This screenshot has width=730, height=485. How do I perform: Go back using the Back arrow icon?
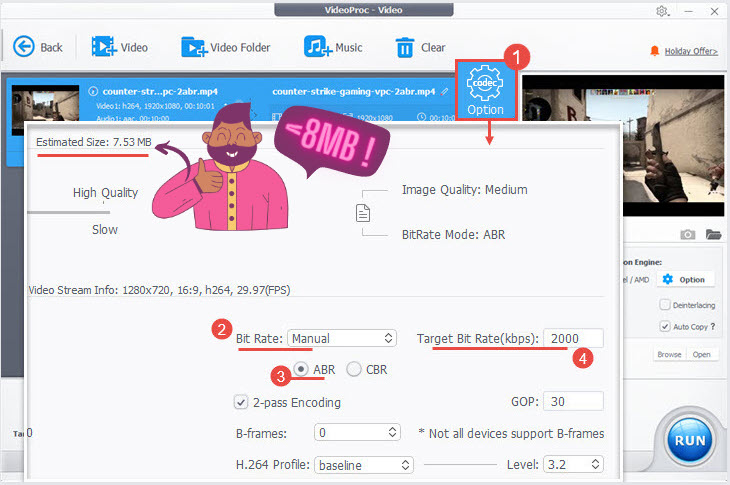(x=24, y=47)
